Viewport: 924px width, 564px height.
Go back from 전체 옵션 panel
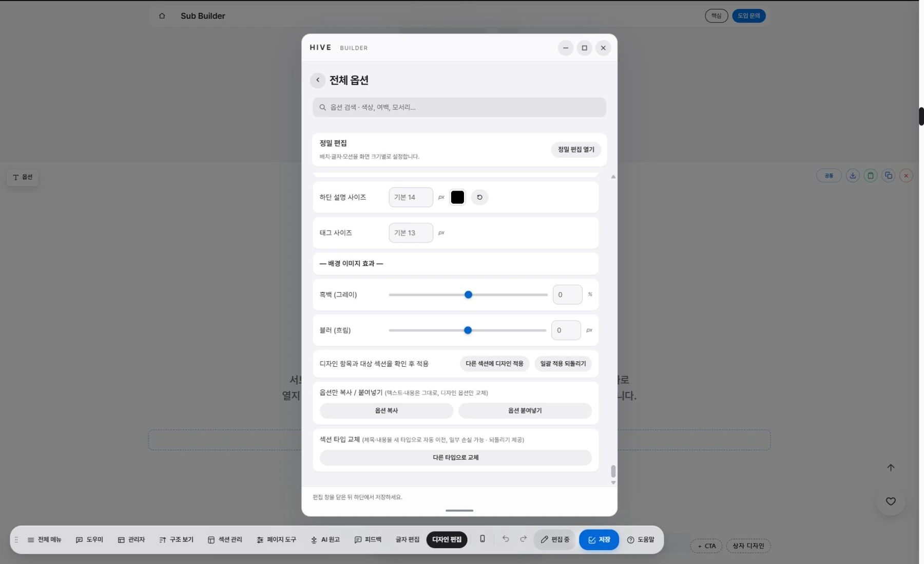click(318, 80)
